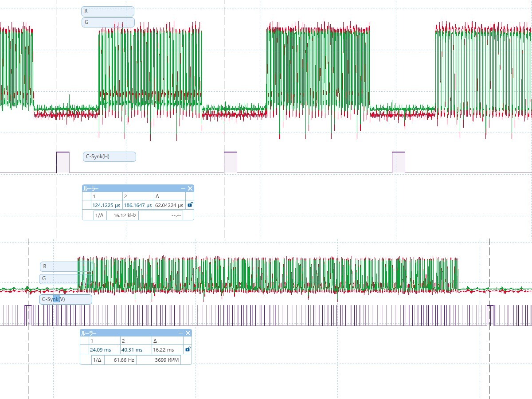Image resolution: width=532 pixels, height=399 pixels.
Task: Grab the second dashed ruler cursor in C-Synk(V) plot
Action: point(489,319)
